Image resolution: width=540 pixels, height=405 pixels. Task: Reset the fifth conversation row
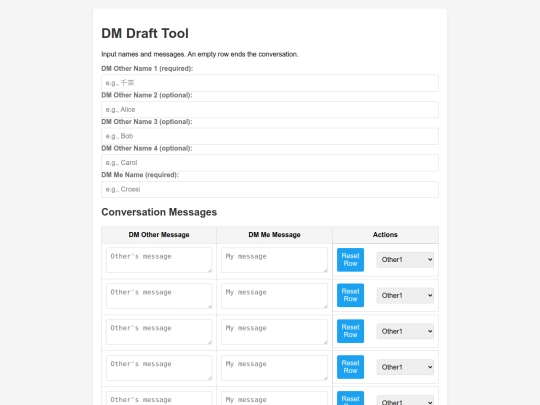click(350, 398)
